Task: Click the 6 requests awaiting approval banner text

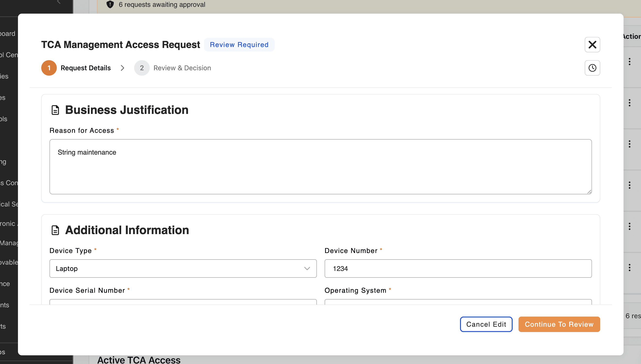Action: [162, 5]
